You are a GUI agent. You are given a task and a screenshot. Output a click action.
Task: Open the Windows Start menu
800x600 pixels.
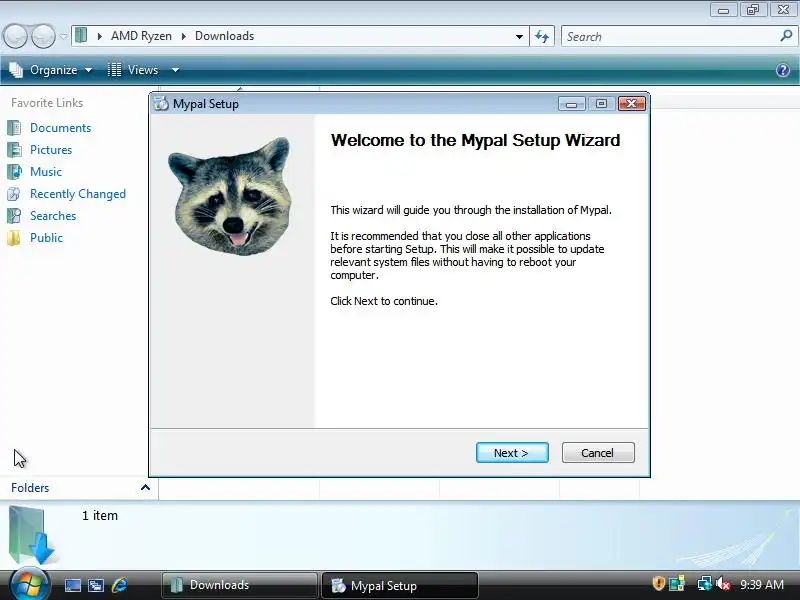coord(29,583)
